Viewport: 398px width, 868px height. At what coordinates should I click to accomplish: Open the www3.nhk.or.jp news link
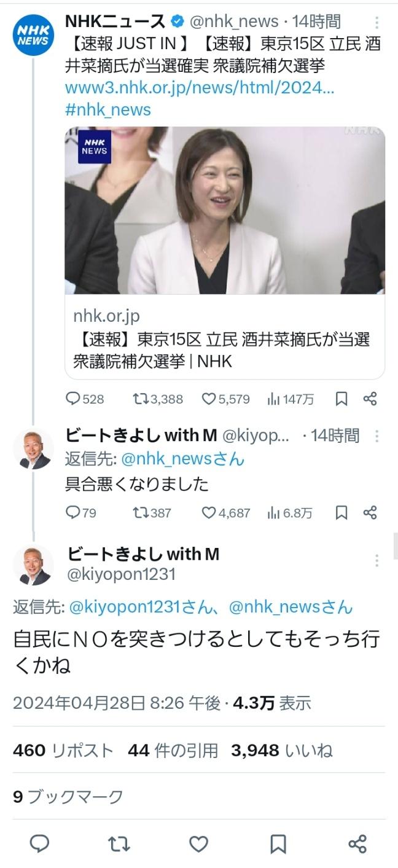point(200,88)
